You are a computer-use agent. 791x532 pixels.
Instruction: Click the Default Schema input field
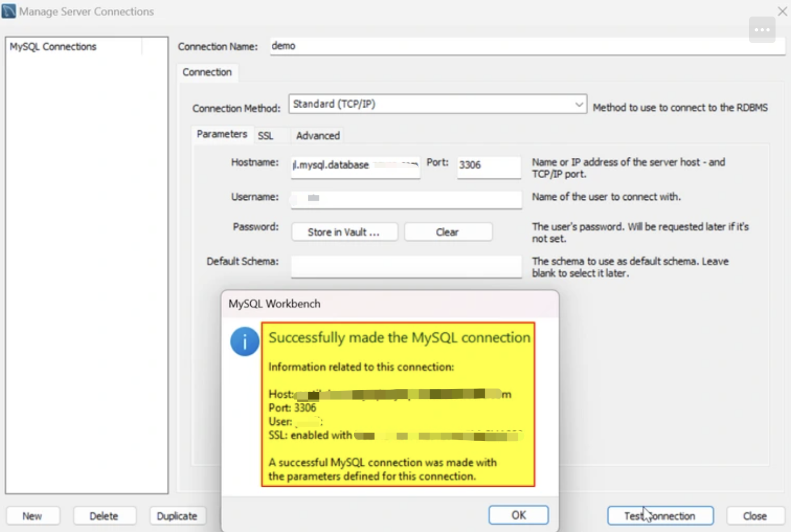tap(406, 267)
